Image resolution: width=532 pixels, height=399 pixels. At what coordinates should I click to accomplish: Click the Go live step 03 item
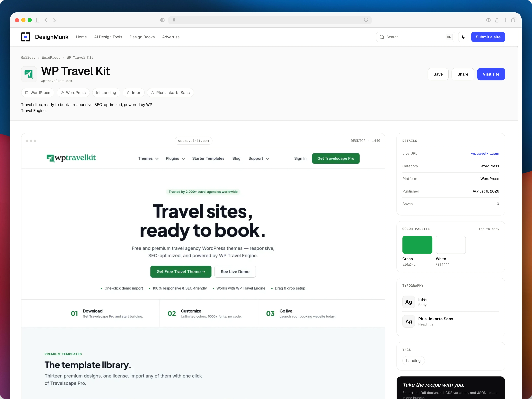click(x=301, y=313)
